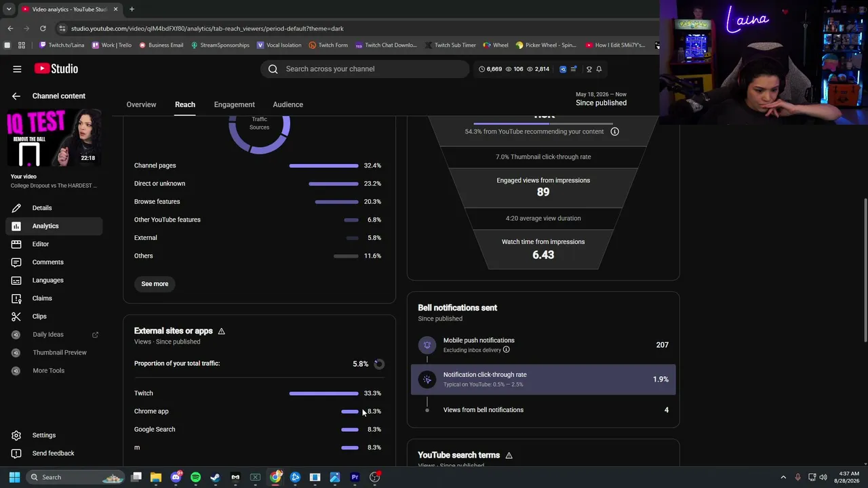Click the YouTube Studio logo

point(56,68)
